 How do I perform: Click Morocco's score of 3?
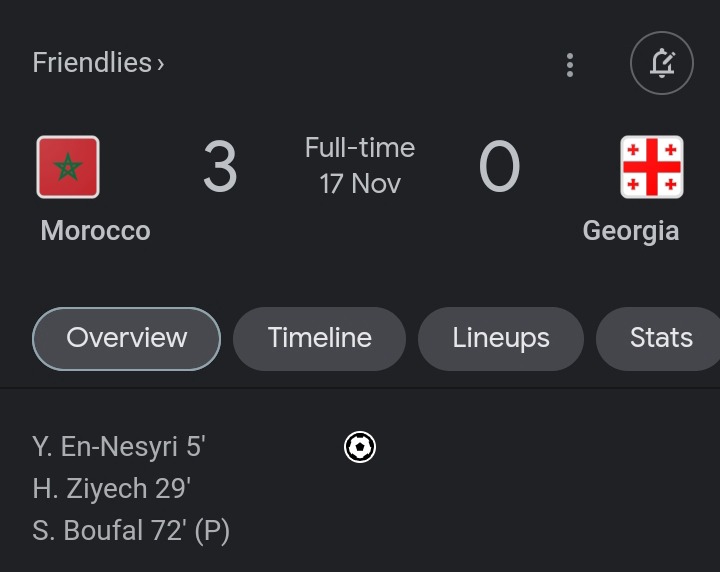point(220,166)
